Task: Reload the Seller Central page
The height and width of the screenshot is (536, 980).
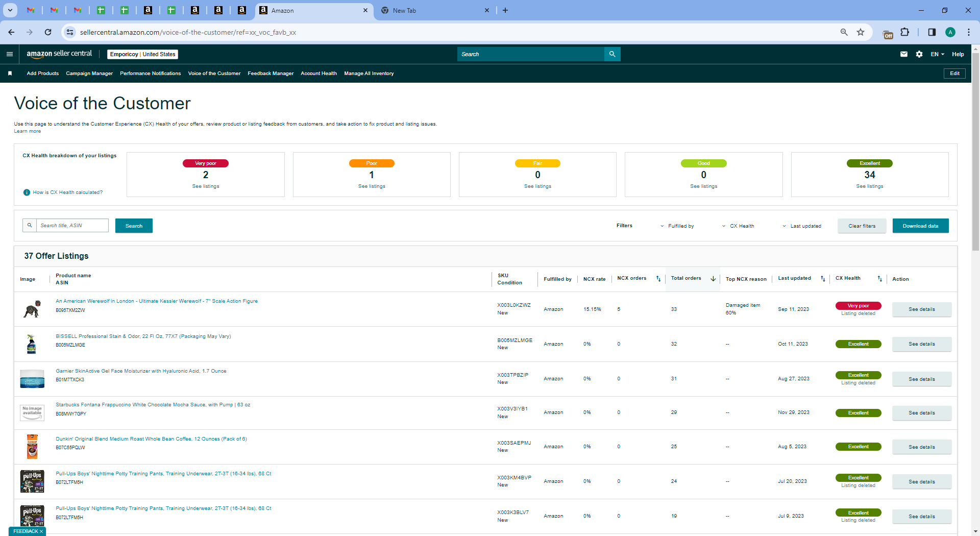Action: click(x=48, y=32)
